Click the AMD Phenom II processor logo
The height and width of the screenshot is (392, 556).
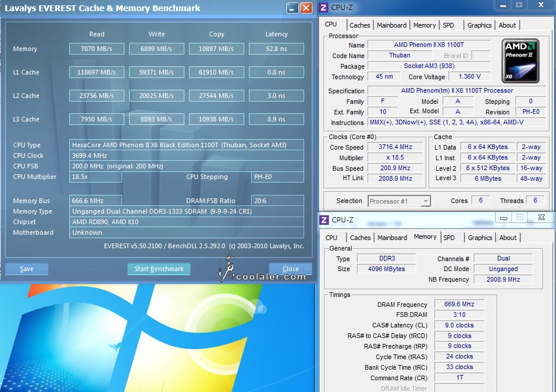[520, 61]
